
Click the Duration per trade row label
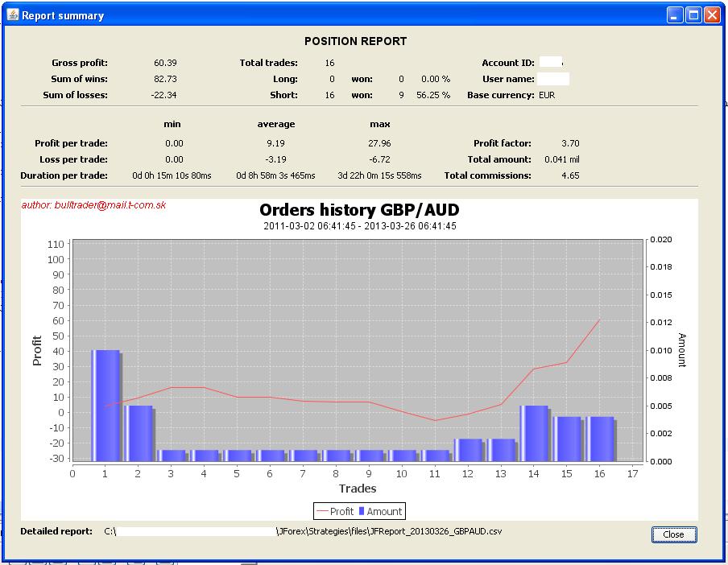pyautogui.click(x=64, y=175)
